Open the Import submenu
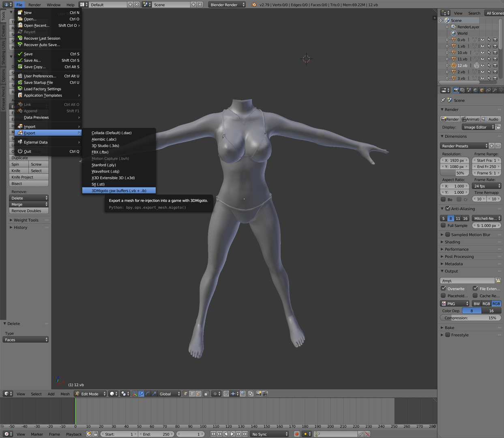The width and height of the screenshot is (504, 438). (48, 127)
